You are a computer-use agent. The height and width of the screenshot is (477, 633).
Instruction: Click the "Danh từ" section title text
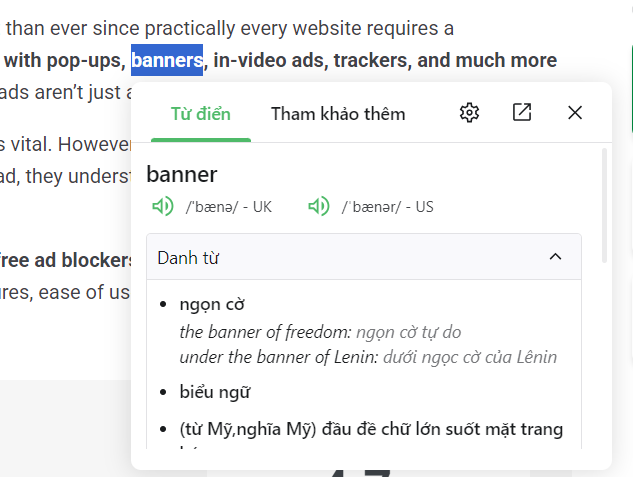[188, 258]
